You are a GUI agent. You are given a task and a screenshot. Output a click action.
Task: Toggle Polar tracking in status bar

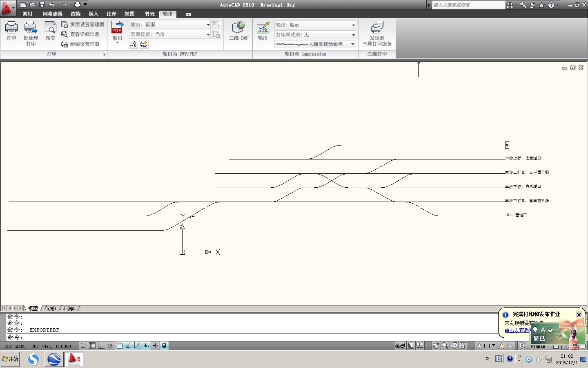click(110, 346)
